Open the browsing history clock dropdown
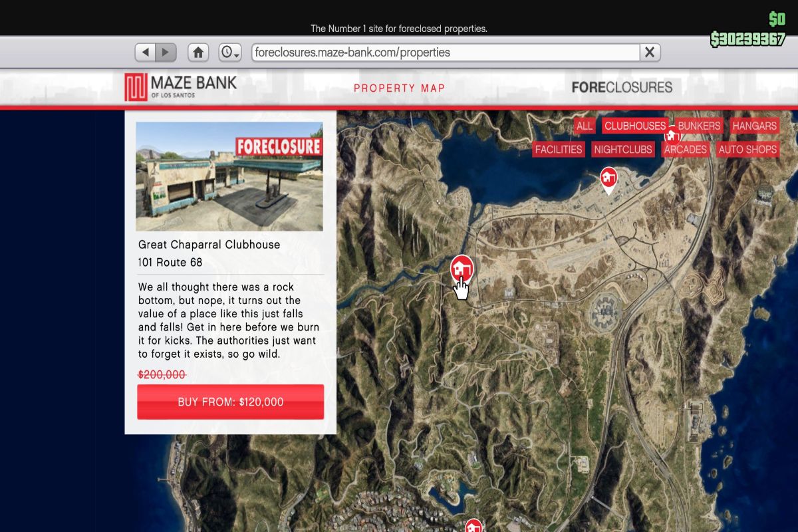 pos(230,52)
